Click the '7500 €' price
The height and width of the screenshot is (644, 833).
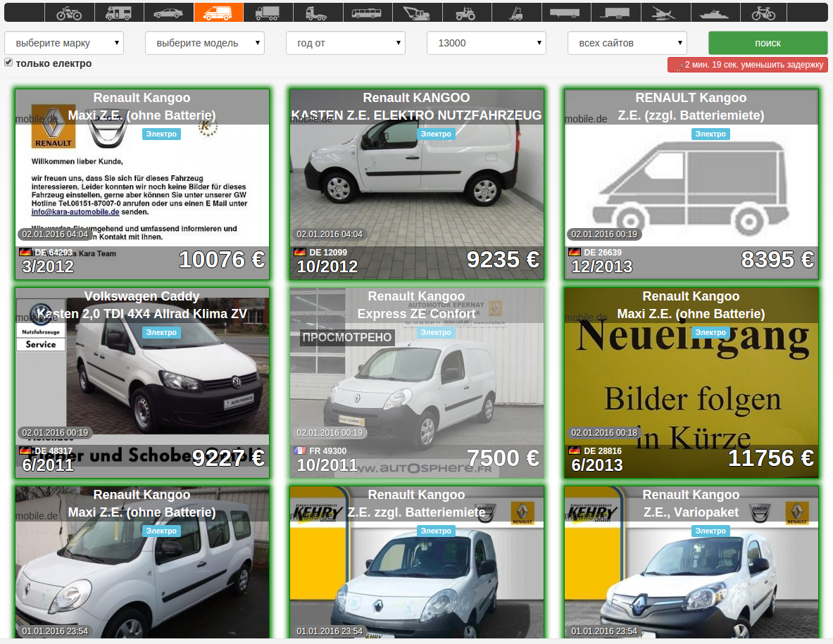coord(503,458)
